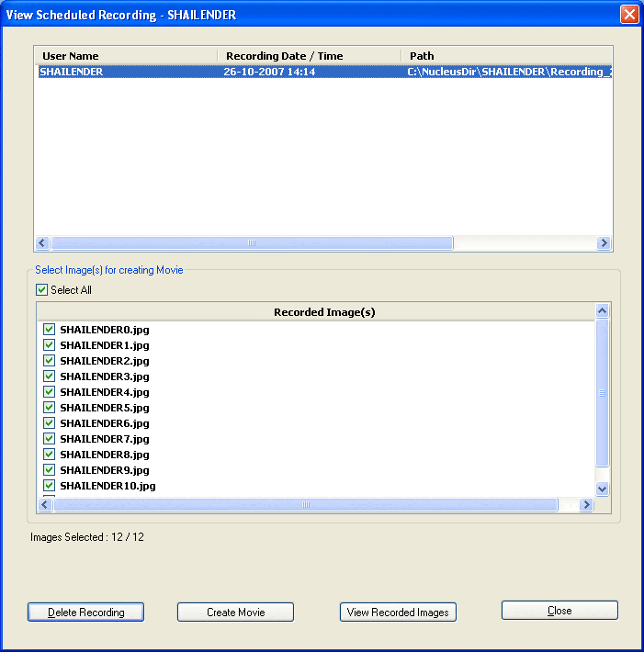Uncheck SHAILENDER9.jpg checkbox
Viewport: 644px width, 652px height.
(x=49, y=470)
